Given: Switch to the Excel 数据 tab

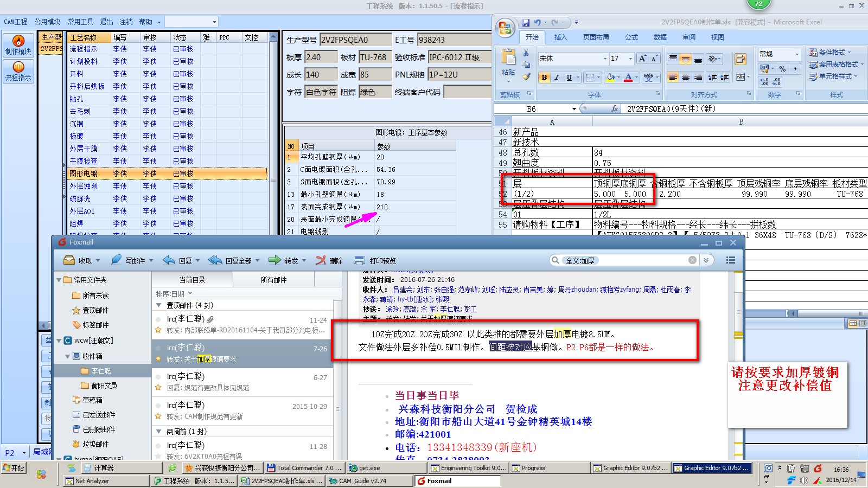Looking at the screenshot, I should point(660,37).
